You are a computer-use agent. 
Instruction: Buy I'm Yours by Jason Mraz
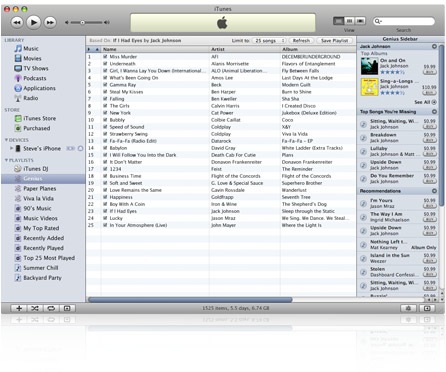430,206
